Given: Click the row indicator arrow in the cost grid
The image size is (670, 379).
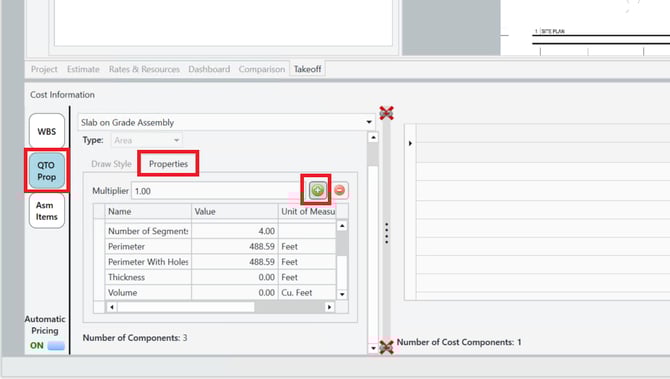Looking at the screenshot, I should 410,143.
